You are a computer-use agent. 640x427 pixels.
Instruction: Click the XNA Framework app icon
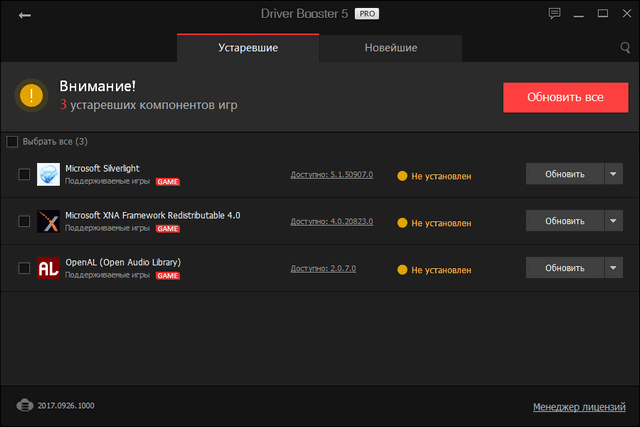pyautogui.click(x=48, y=221)
